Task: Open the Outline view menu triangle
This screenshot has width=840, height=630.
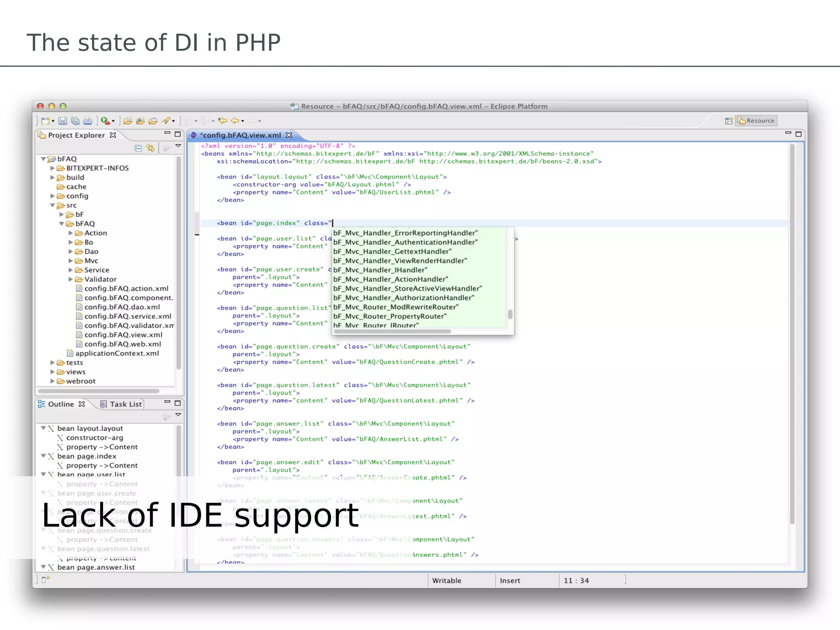Action: pos(178,415)
